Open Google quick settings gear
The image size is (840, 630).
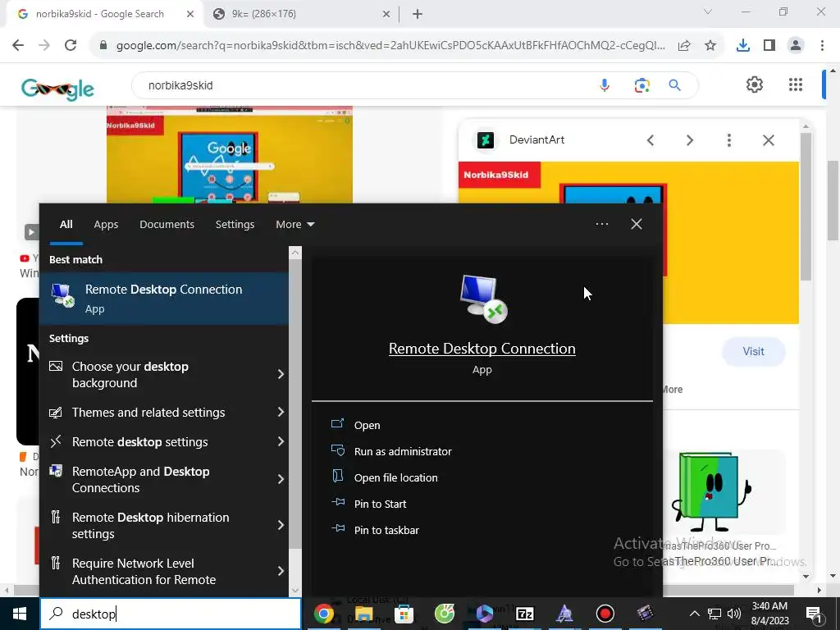(755, 84)
